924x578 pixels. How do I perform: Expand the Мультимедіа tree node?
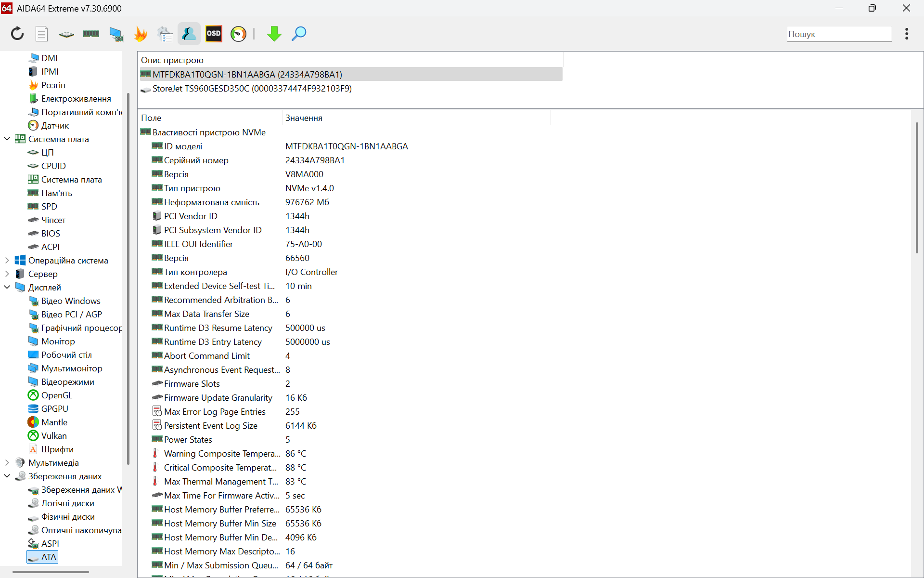(7, 462)
